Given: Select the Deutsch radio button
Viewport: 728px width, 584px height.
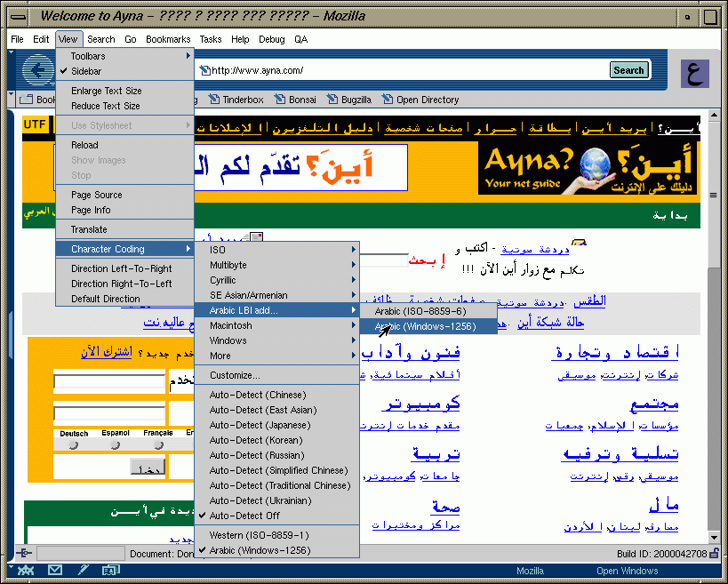Looking at the screenshot, I should (x=74, y=445).
